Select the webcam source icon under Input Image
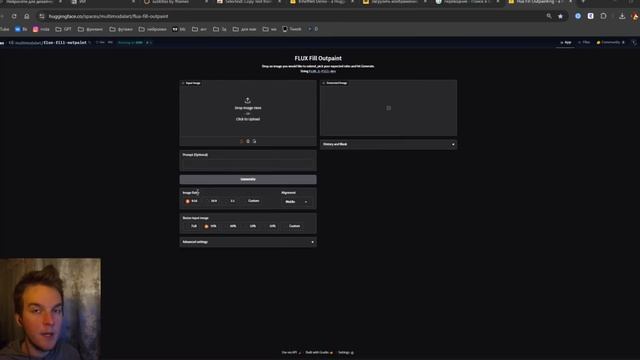This screenshot has width=640, height=360. [248, 141]
